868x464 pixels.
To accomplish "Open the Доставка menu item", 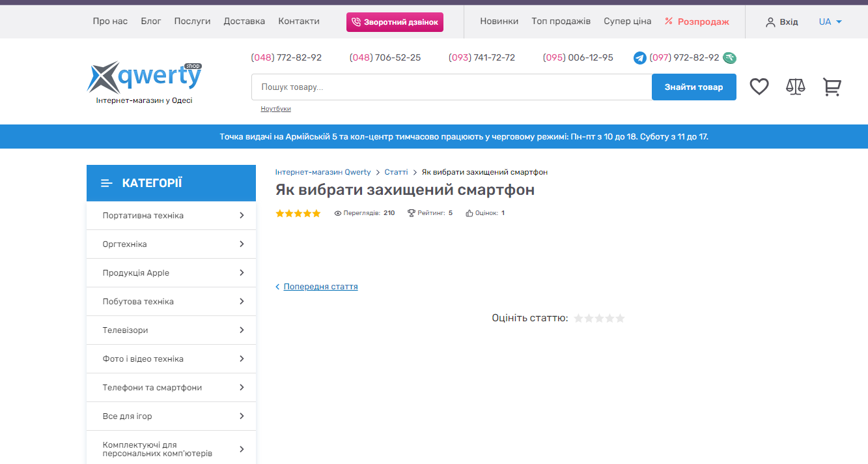I will [244, 22].
